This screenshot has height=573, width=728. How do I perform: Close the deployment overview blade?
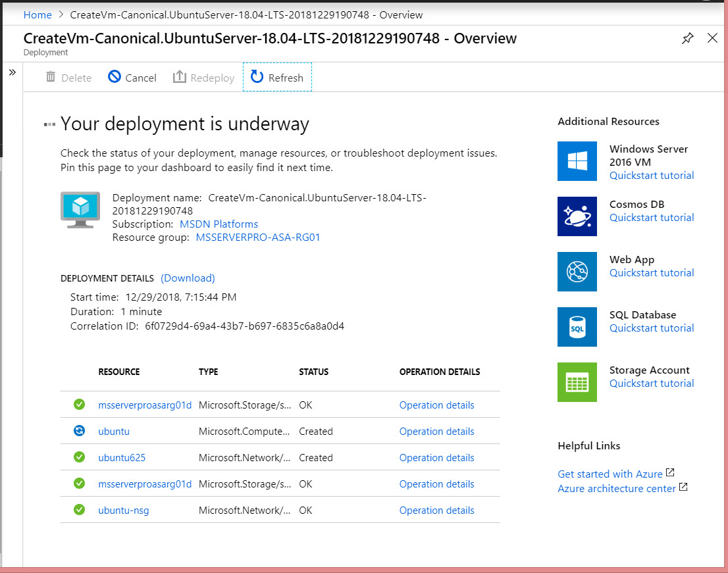(712, 38)
